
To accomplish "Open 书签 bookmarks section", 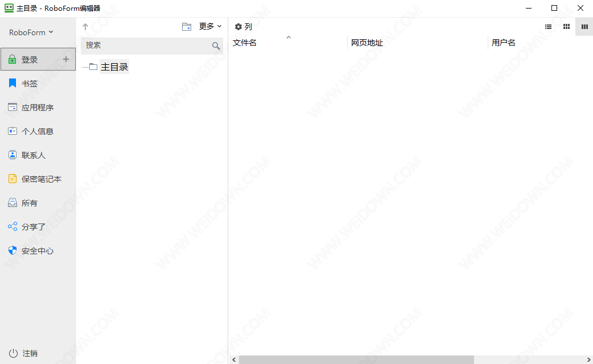I will (38, 84).
